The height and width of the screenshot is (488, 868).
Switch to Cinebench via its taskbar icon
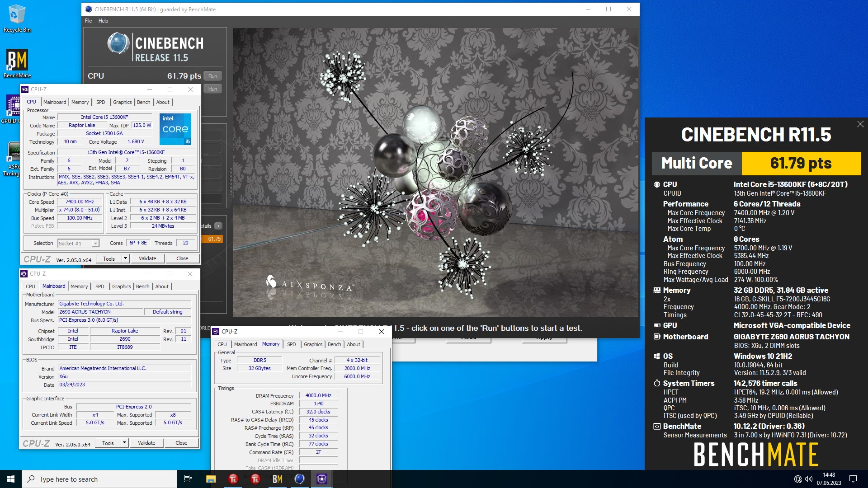coord(299,479)
